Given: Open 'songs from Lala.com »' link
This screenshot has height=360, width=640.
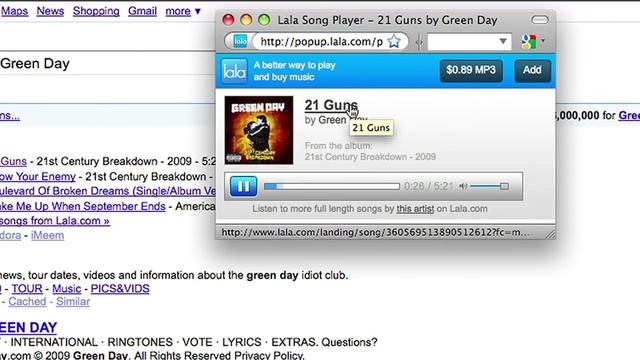Looking at the screenshot, I should click(55, 221).
